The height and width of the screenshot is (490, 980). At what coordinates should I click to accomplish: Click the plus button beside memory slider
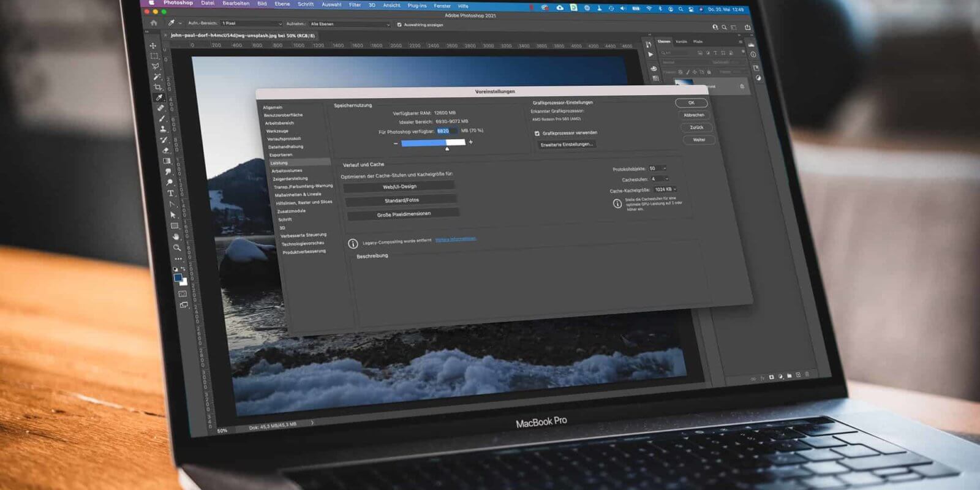[470, 142]
